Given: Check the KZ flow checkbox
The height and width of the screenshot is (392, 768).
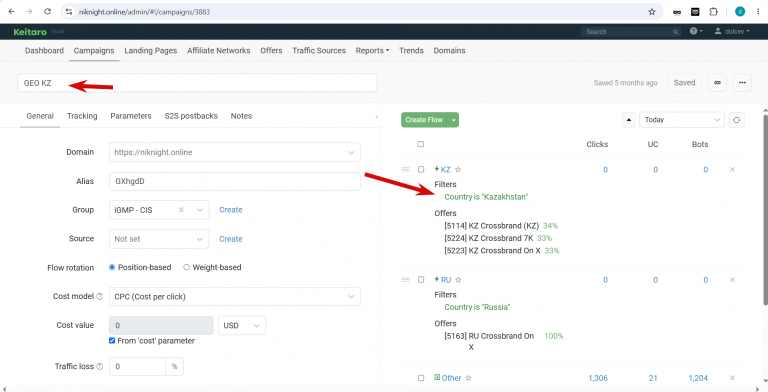Looking at the screenshot, I should coord(421,170).
